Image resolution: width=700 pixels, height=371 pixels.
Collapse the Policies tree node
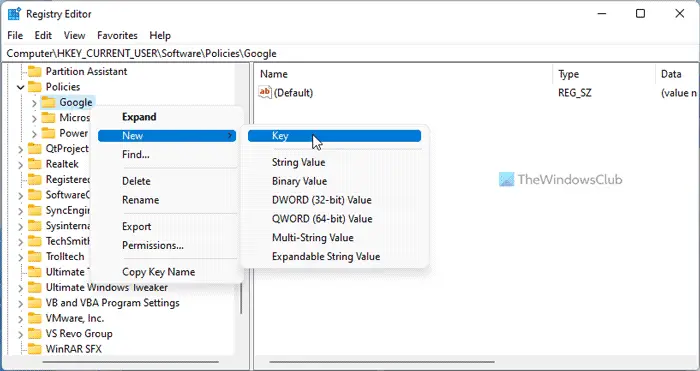coord(21,87)
